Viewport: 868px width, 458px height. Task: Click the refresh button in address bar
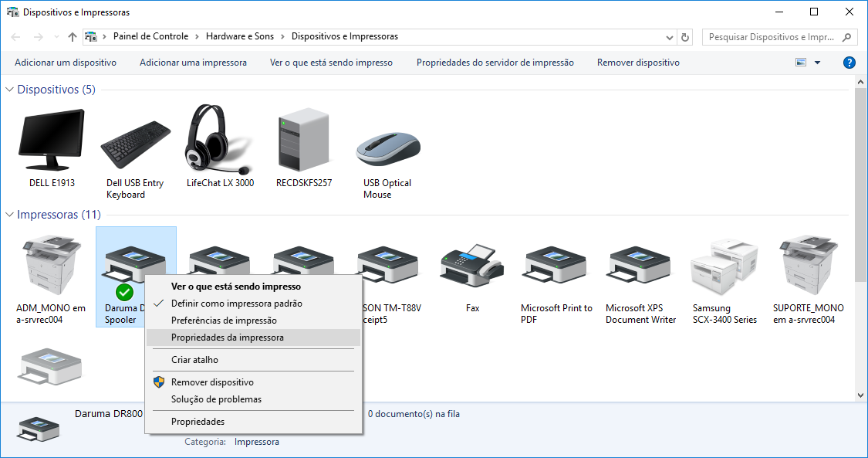685,37
